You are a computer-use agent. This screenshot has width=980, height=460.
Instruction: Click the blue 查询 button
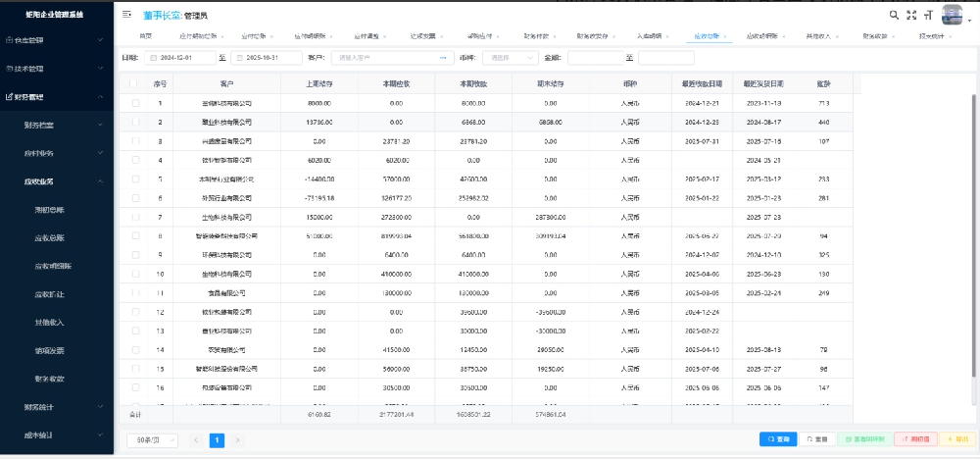[778, 439]
